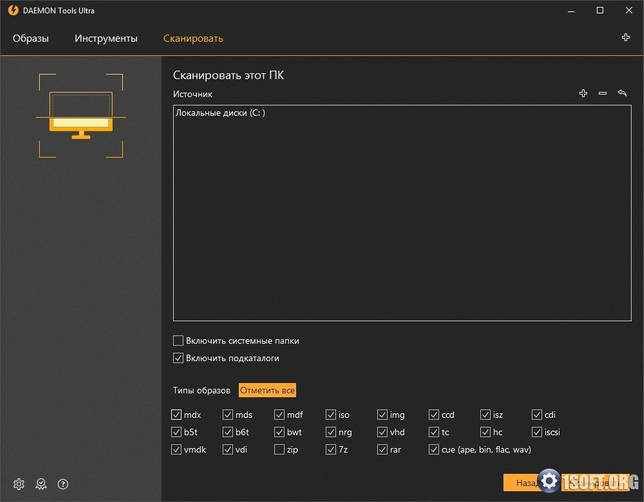Click the license badge icon in sidebar
The height and width of the screenshot is (502, 644).
point(41,484)
